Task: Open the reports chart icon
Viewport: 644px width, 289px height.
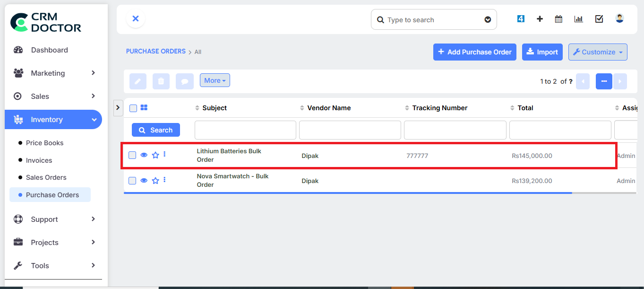Action: pyautogui.click(x=578, y=19)
